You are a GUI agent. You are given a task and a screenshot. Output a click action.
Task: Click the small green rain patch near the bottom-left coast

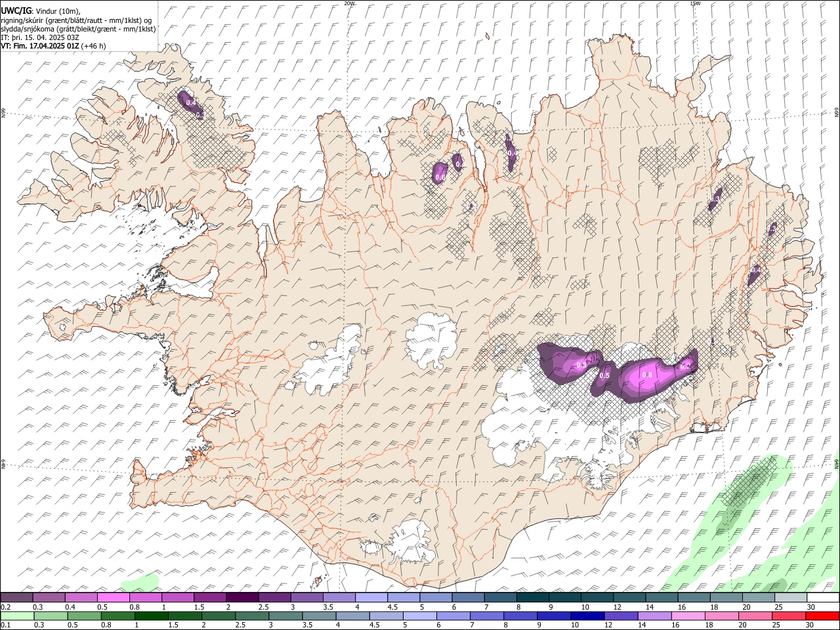point(140,582)
